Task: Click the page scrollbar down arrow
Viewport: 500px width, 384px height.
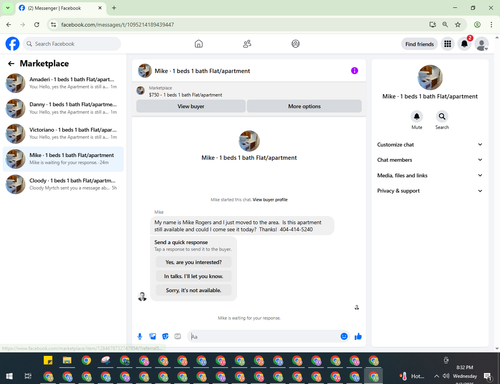Action: [x=497, y=348]
